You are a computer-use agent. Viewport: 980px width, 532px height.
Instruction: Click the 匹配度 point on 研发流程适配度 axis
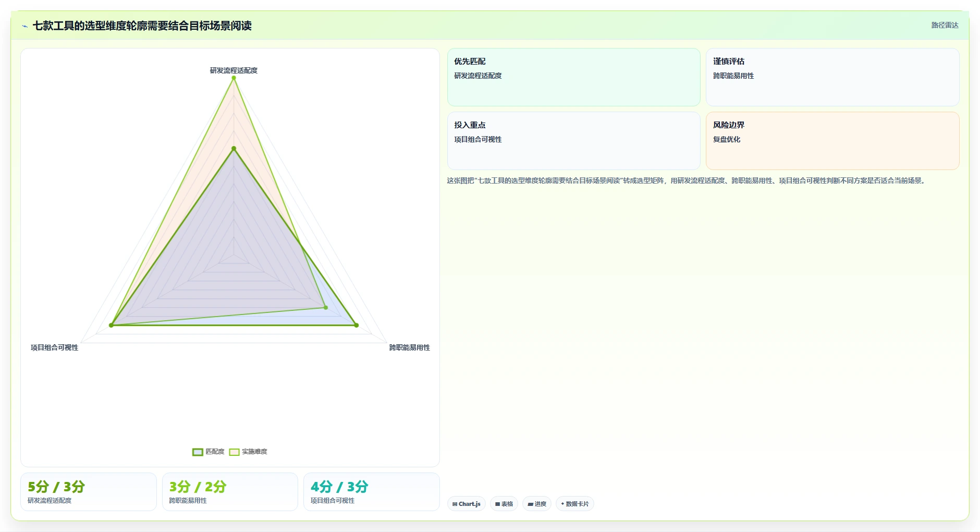coord(234,149)
